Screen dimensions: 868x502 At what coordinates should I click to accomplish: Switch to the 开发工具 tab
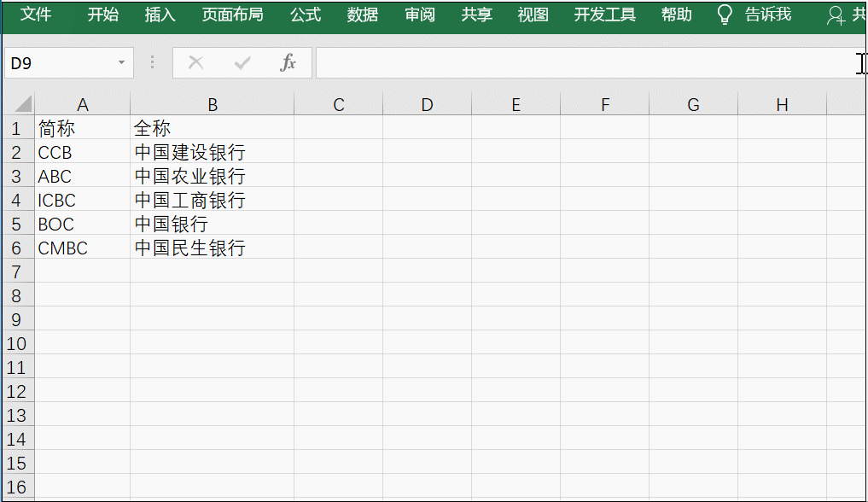click(x=604, y=15)
